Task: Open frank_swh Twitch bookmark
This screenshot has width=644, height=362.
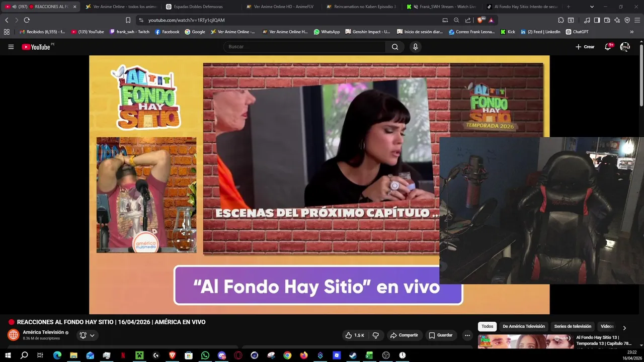Action: [129, 32]
